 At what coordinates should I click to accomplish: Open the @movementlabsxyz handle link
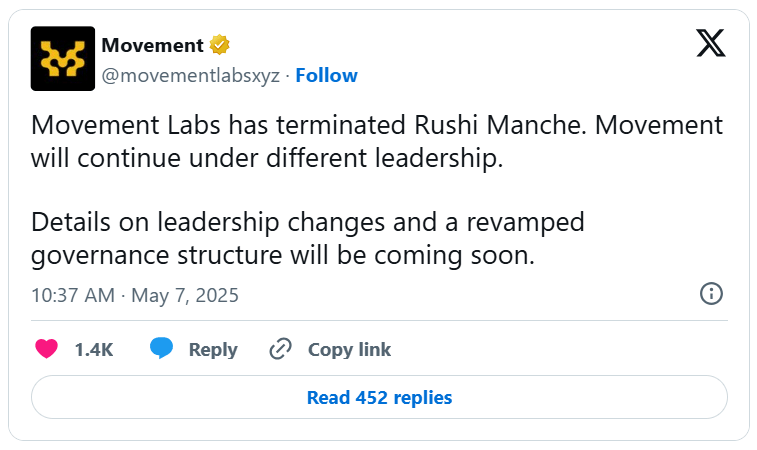click(191, 75)
